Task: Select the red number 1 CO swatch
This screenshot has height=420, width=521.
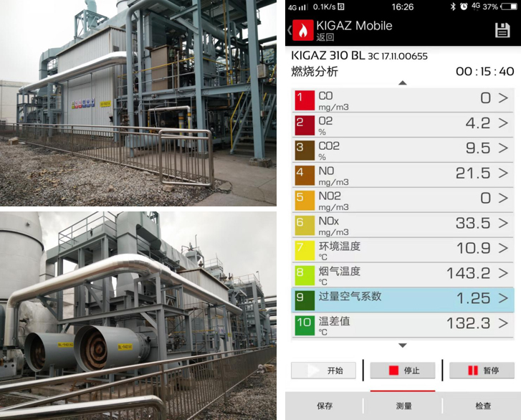Action: click(x=305, y=100)
